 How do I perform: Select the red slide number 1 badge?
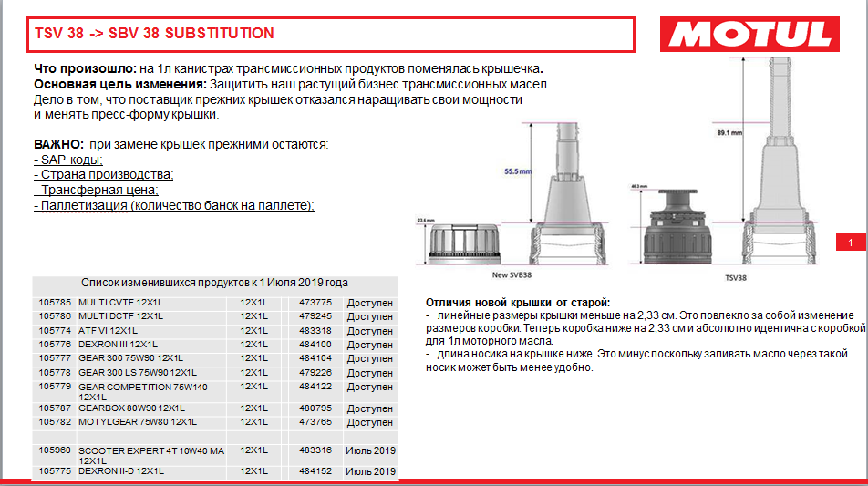pos(851,242)
